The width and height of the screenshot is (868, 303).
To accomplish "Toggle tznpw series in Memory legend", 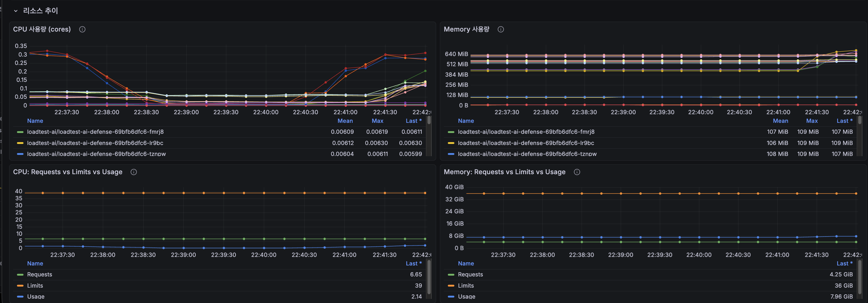I will [527, 154].
